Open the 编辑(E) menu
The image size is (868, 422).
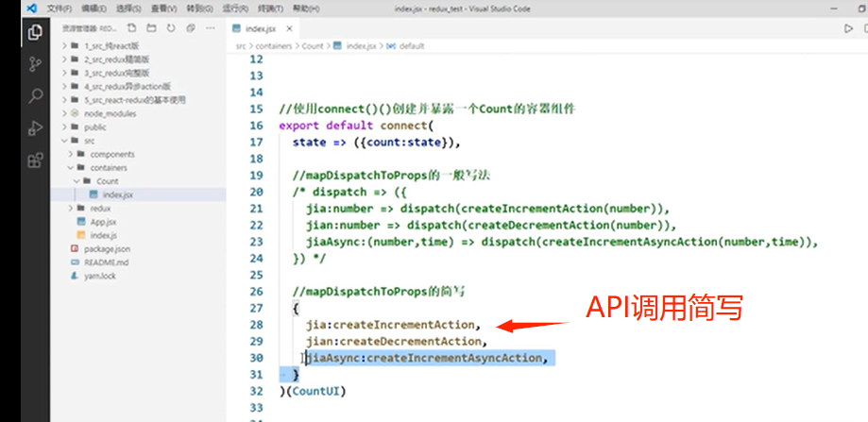tap(94, 8)
